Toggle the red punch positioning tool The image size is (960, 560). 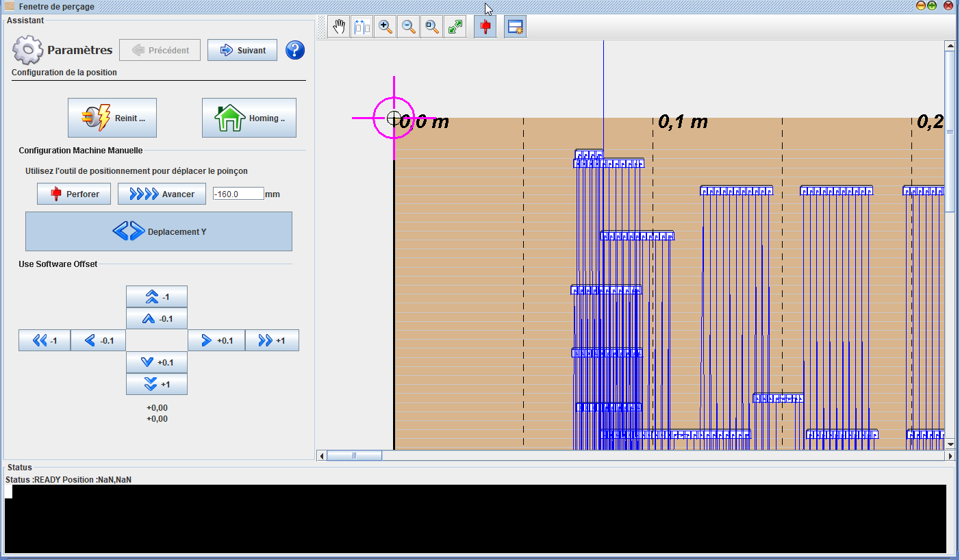coord(485,27)
